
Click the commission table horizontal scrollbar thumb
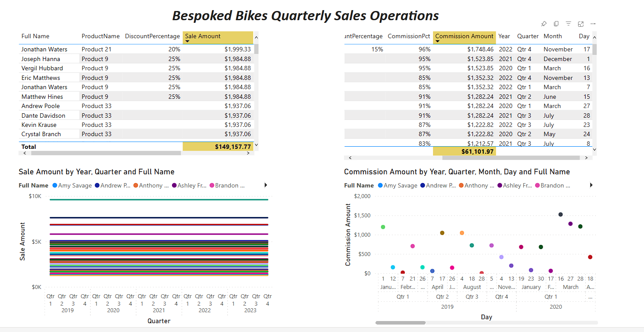pyautogui.click(x=511, y=158)
